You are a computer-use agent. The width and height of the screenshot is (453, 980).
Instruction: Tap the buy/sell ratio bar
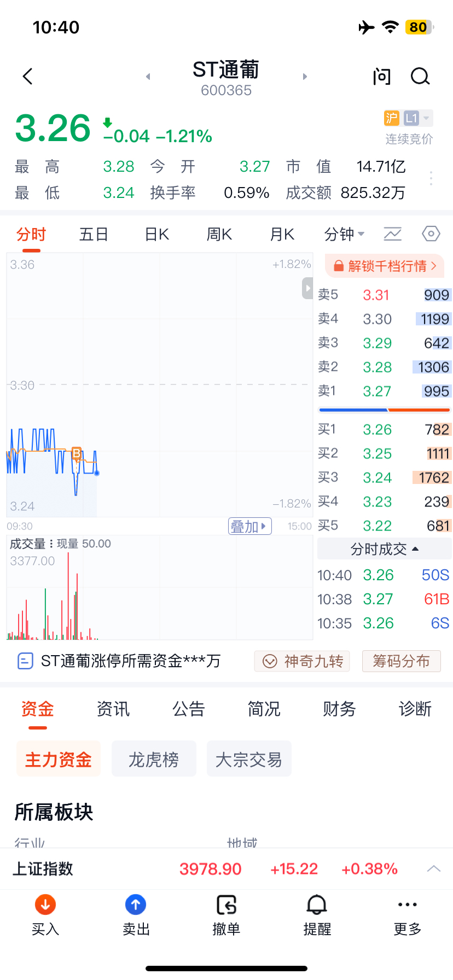point(385,410)
